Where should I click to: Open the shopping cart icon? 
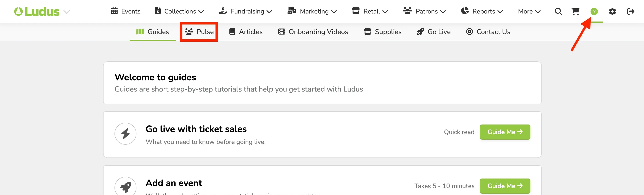click(575, 11)
